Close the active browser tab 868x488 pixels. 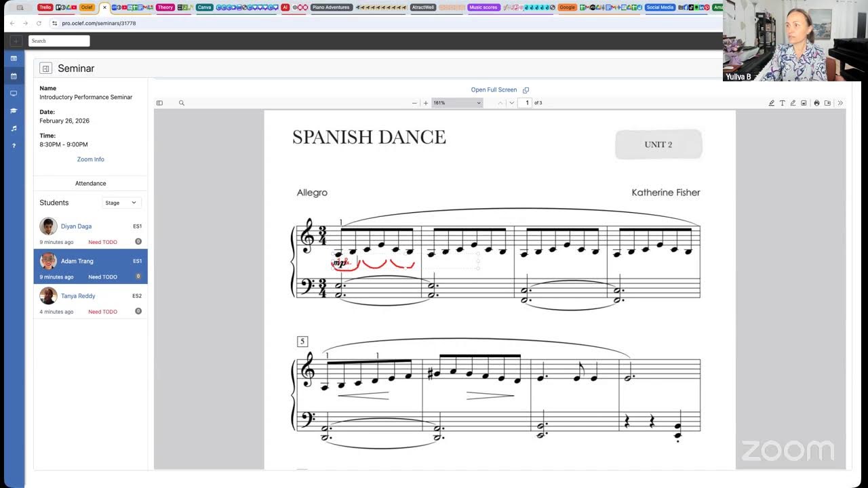click(104, 7)
